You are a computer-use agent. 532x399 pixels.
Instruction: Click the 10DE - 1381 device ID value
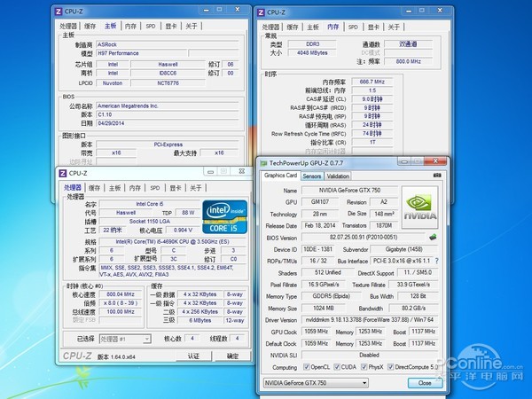(x=317, y=249)
